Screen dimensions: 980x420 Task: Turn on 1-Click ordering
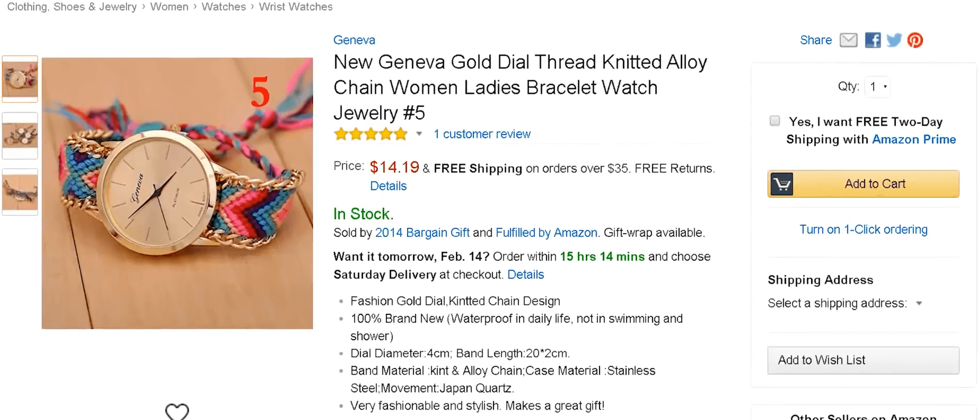coord(863,230)
